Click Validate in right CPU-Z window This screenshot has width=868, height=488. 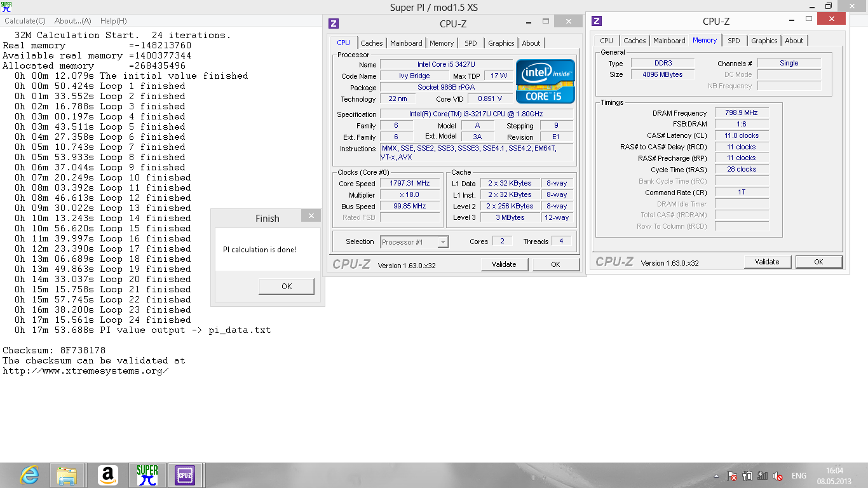click(x=767, y=262)
